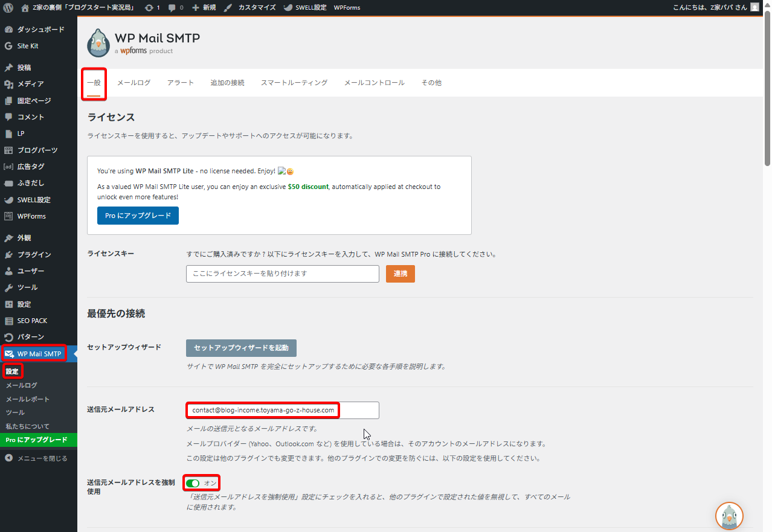
Task: Click the license key input field
Action: (282, 274)
